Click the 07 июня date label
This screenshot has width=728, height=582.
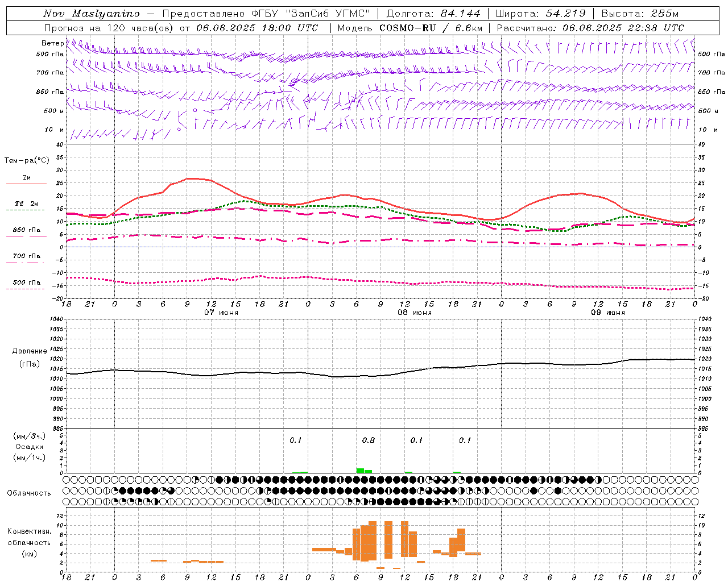pyautogui.click(x=221, y=313)
